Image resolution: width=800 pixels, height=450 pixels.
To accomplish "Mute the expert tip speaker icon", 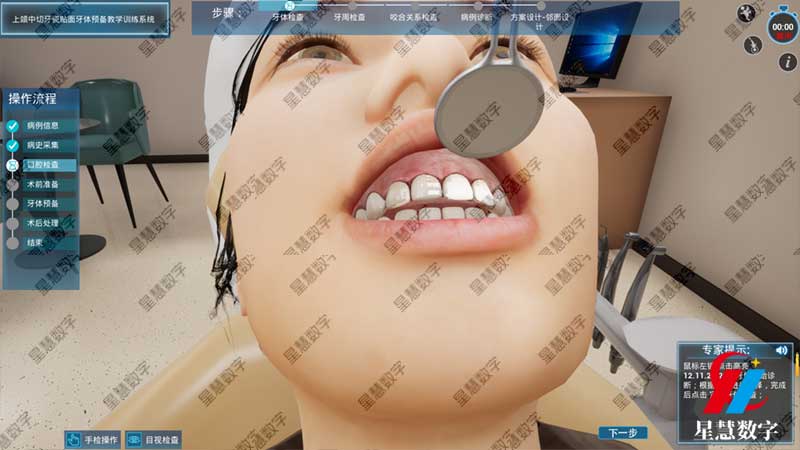I will (x=781, y=351).
